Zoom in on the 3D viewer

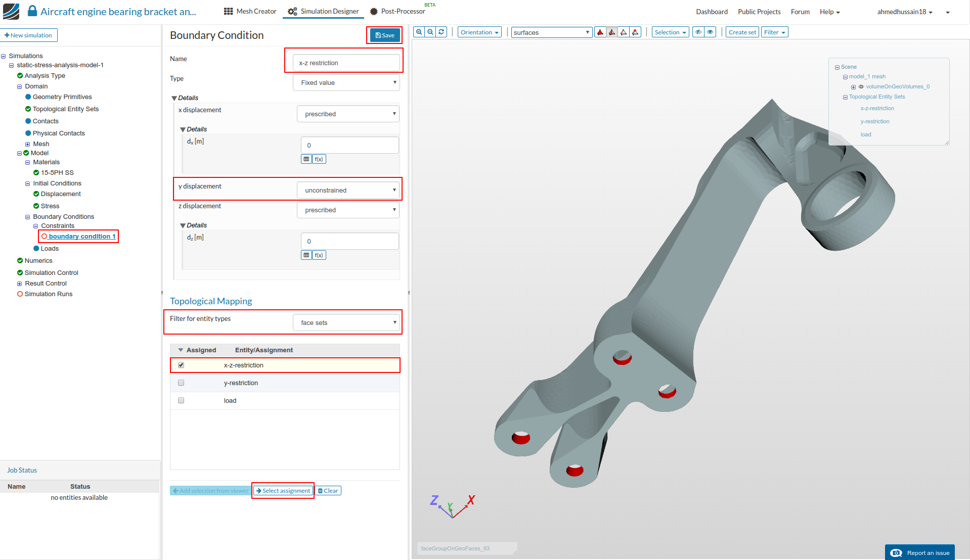(419, 32)
